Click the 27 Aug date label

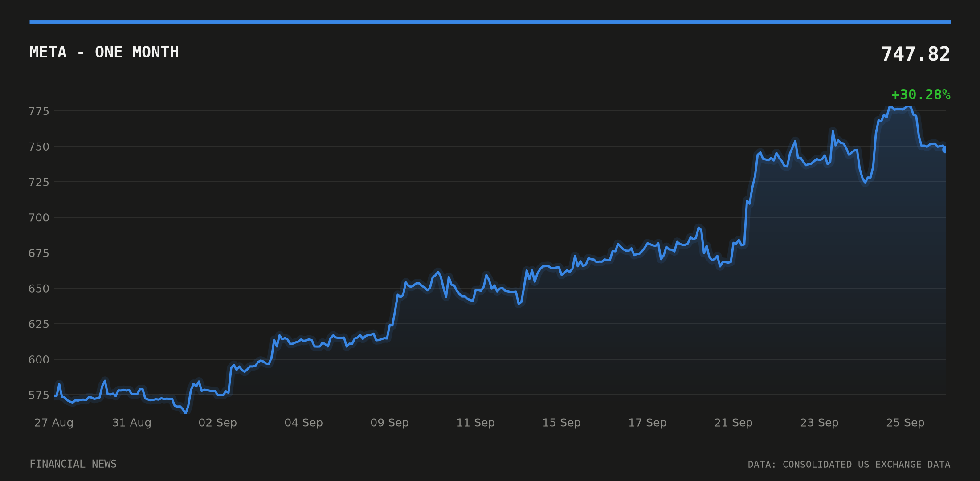click(54, 423)
